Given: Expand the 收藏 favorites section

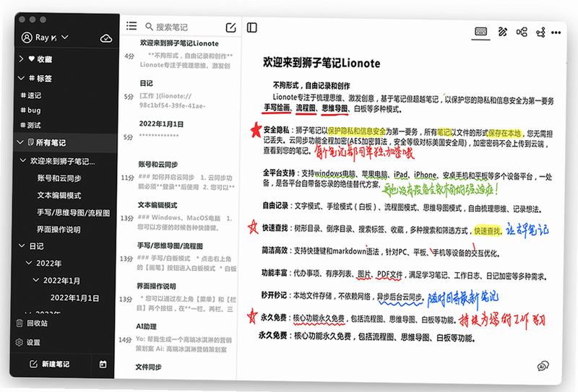Looking at the screenshot, I should point(21,58).
